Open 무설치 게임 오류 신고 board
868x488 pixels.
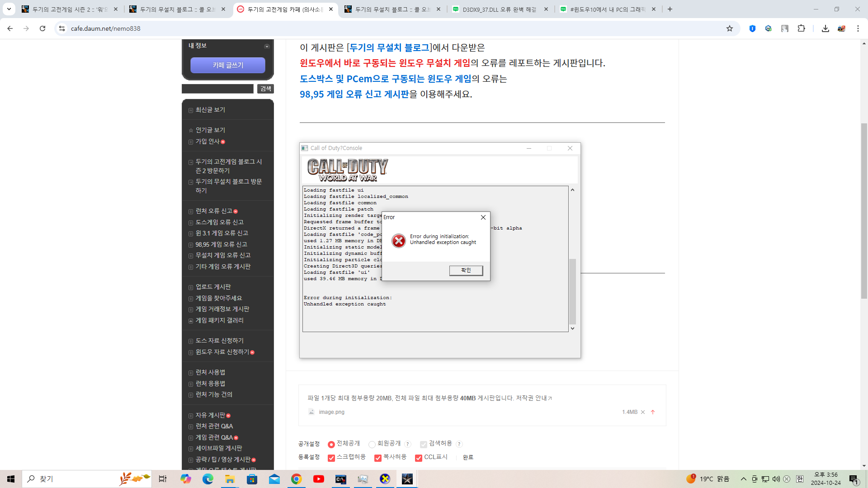click(x=223, y=255)
